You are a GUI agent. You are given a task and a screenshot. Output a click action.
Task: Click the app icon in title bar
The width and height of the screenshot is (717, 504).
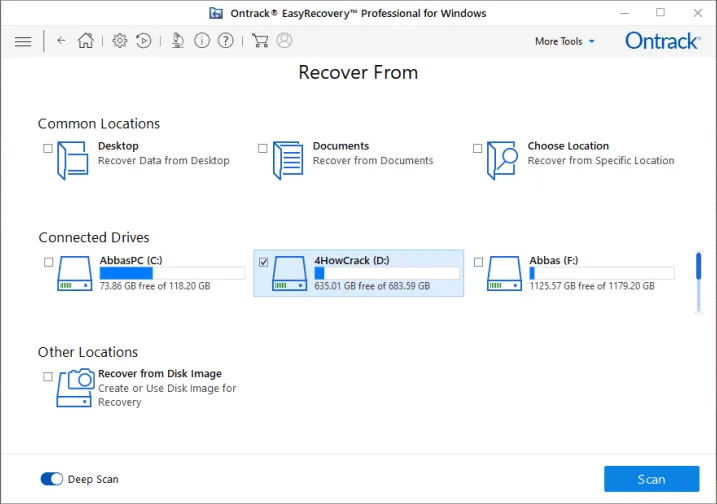216,13
